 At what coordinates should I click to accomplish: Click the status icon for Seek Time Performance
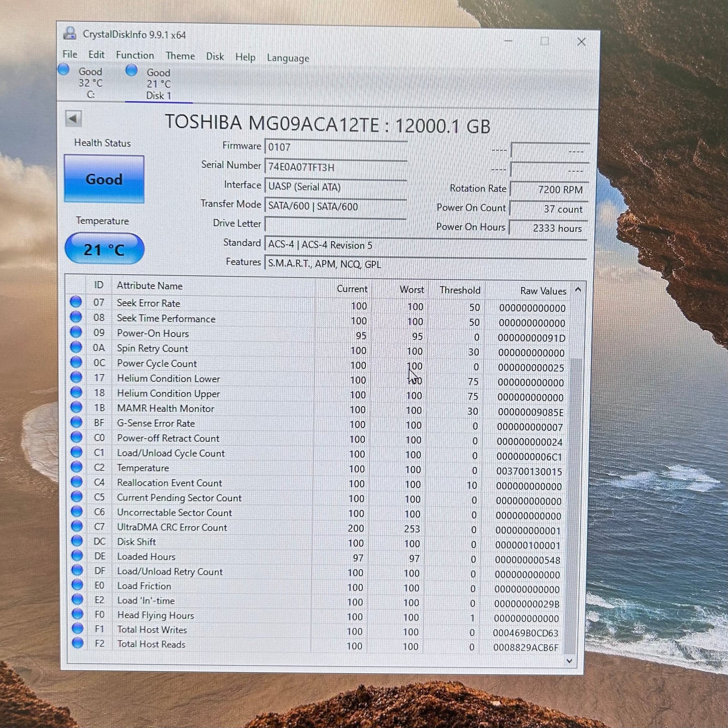76,317
